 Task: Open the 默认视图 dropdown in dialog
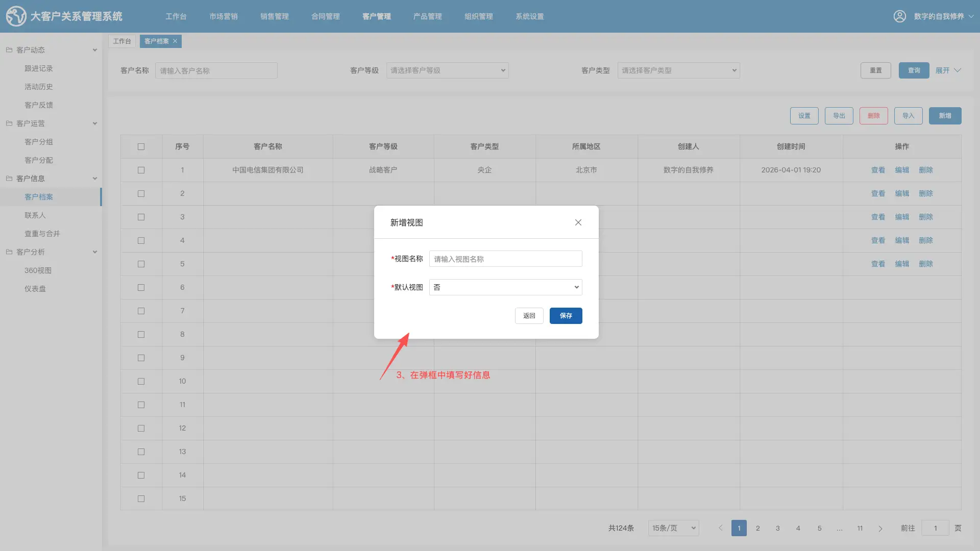tap(505, 287)
